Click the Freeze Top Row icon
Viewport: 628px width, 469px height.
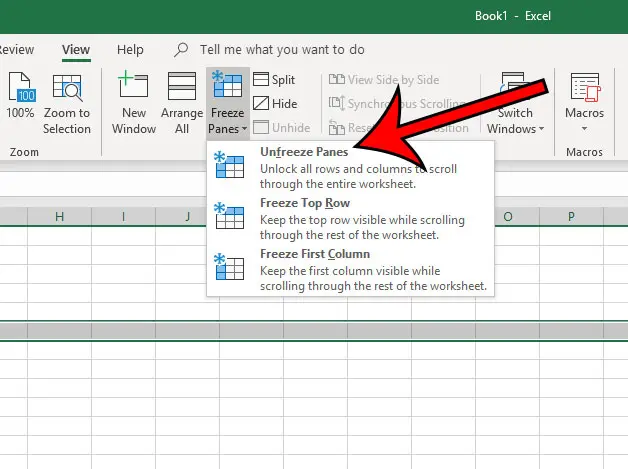pos(229,217)
